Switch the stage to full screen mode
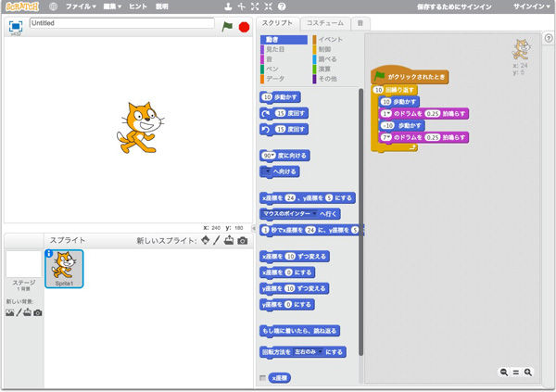The height and width of the screenshot is (392, 556). 16,26
